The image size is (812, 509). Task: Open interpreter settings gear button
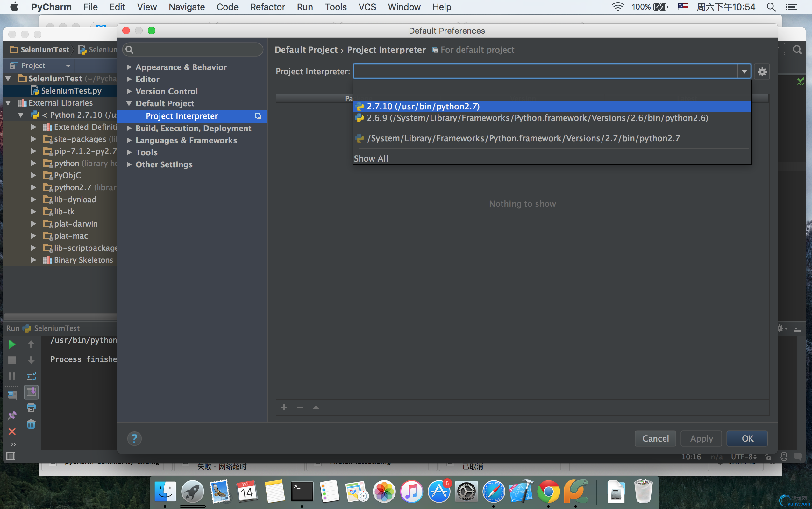tap(762, 72)
